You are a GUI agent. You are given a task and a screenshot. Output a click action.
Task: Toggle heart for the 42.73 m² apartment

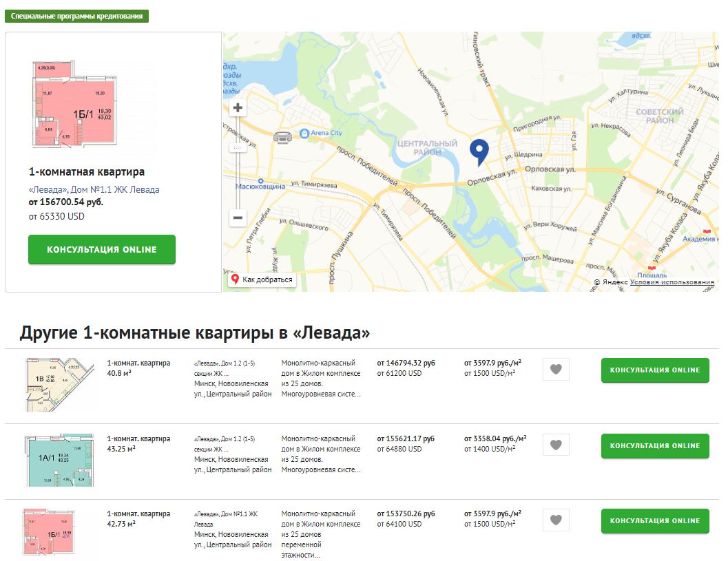(556, 520)
